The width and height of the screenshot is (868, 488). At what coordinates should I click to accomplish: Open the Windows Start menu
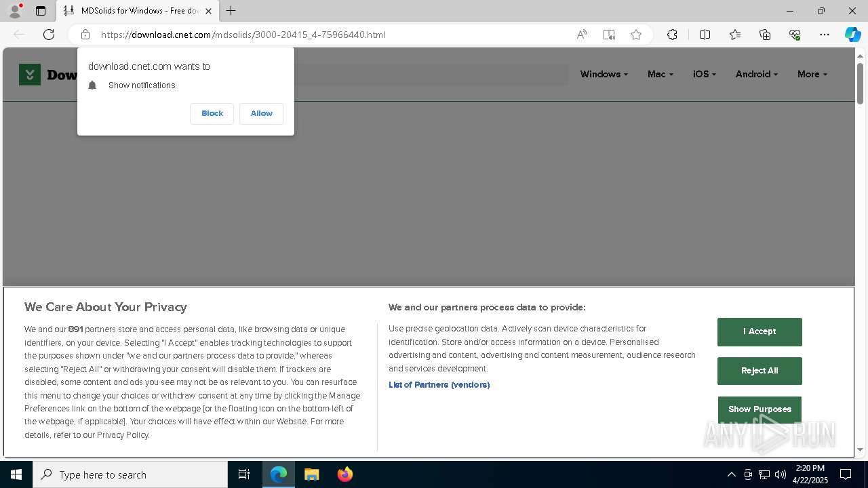tap(16, 474)
